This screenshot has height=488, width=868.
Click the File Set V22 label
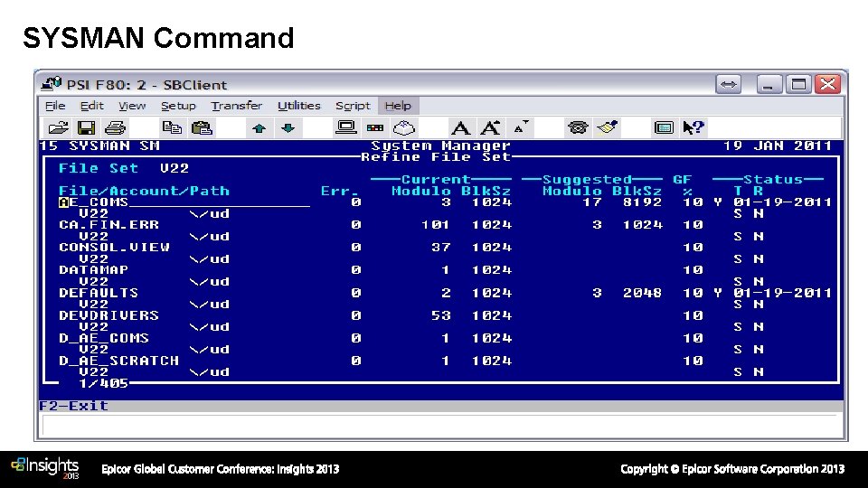point(124,168)
